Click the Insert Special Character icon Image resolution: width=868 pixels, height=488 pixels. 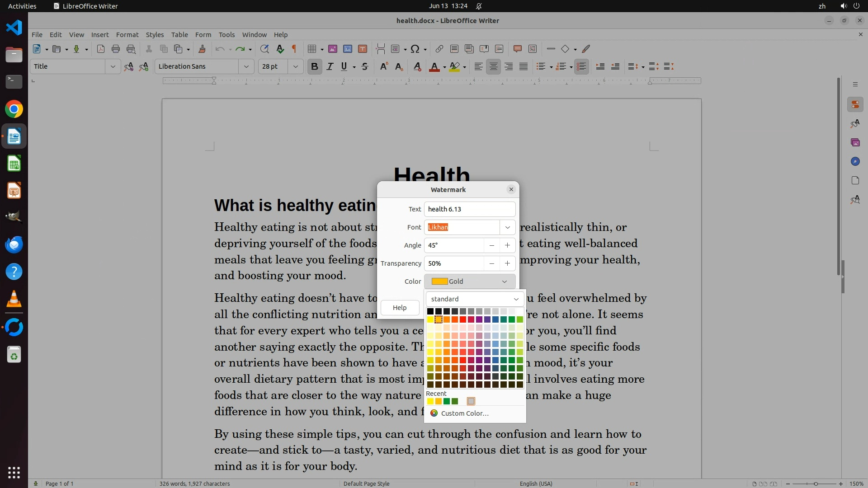coord(415,49)
